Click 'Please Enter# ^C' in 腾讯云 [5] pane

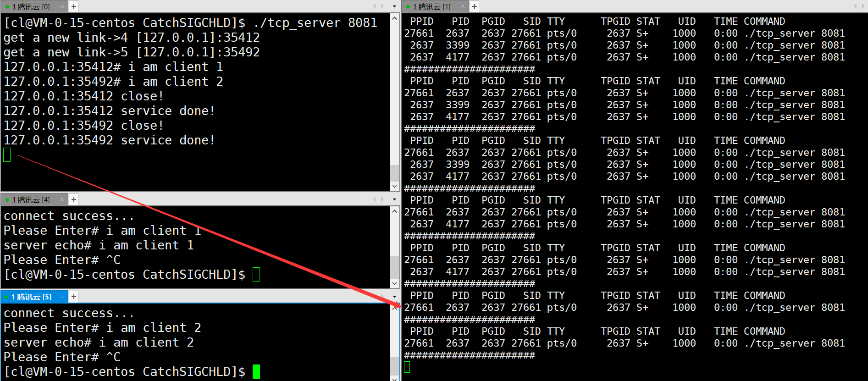(62, 357)
